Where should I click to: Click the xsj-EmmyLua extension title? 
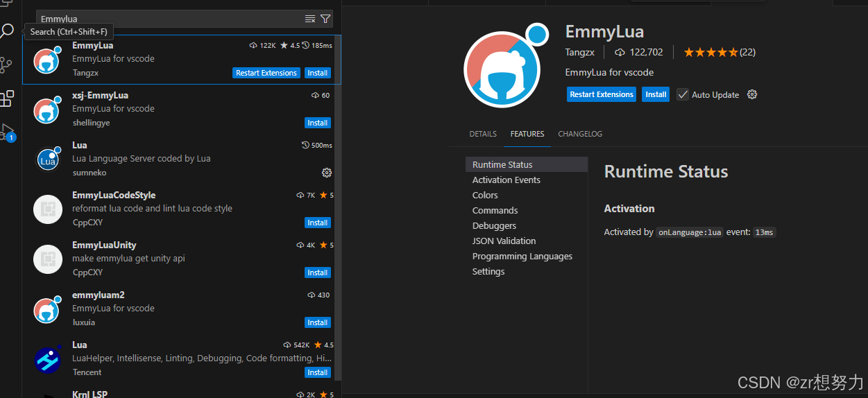pyautogui.click(x=100, y=95)
